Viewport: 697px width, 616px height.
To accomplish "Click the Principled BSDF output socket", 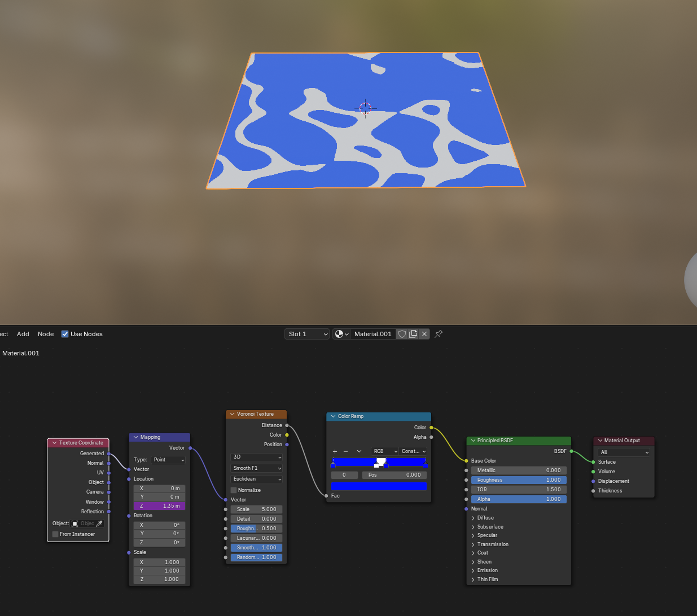I will (x=571, y=451).
